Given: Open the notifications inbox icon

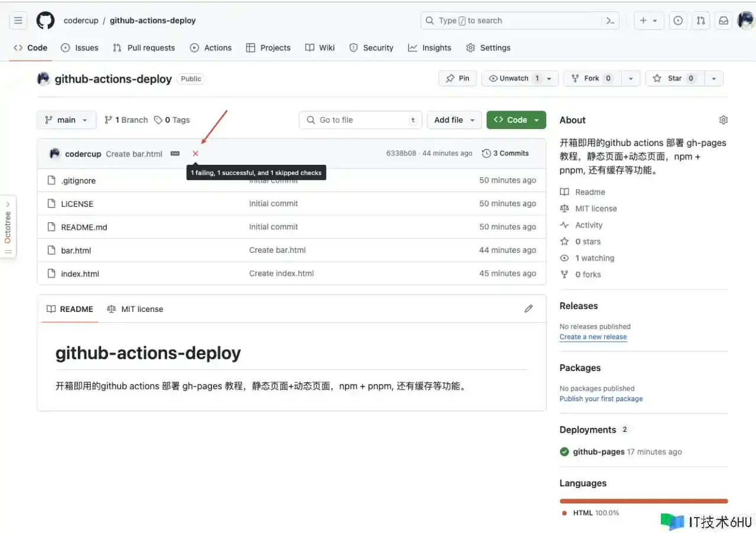Looking at the screenshot, I should [x=723, y=21].
